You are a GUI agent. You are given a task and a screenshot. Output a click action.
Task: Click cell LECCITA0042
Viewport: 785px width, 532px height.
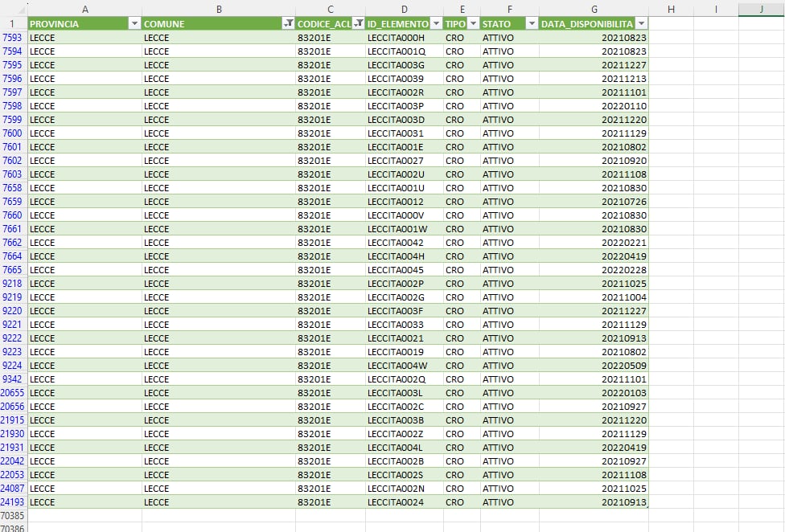pyautogui.click(x=405, y=243)
